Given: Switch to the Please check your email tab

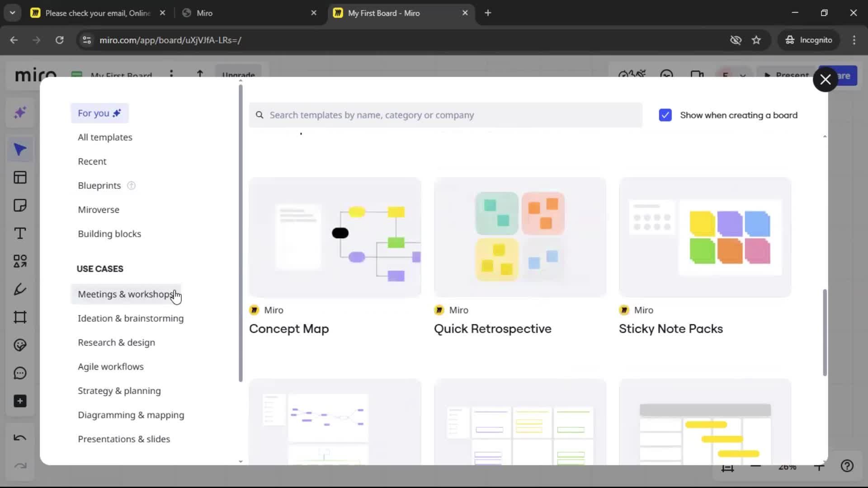Looking at the screenshot, I should click(x=98, y=13).
